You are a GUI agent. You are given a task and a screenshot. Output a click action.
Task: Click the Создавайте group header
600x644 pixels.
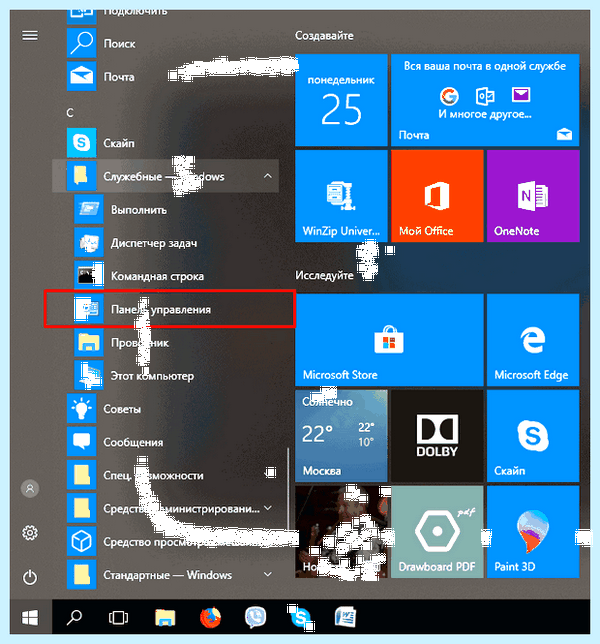point(324,36)
